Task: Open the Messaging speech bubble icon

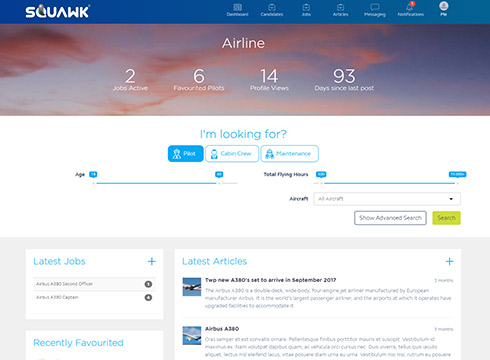Action: click(375, 7)
